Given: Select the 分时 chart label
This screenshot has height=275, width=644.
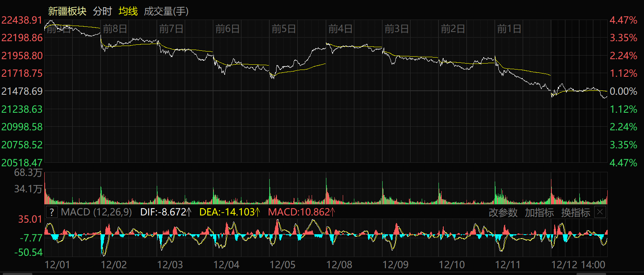Looking at the screenshot, I should [102, 11].
